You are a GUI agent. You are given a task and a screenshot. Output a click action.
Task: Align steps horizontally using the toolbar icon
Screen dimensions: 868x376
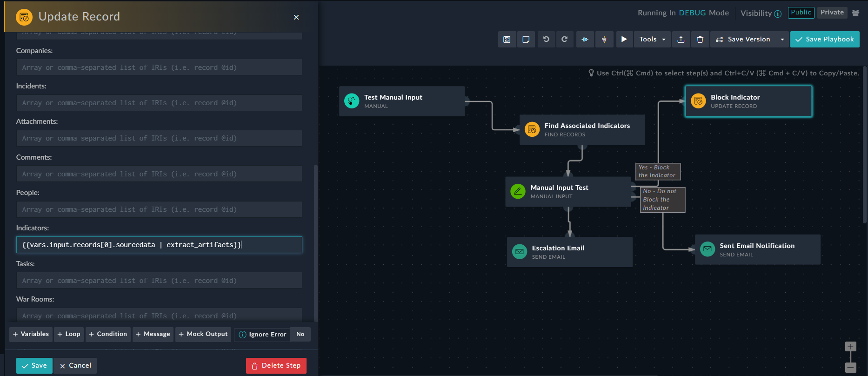click(585, 40)
